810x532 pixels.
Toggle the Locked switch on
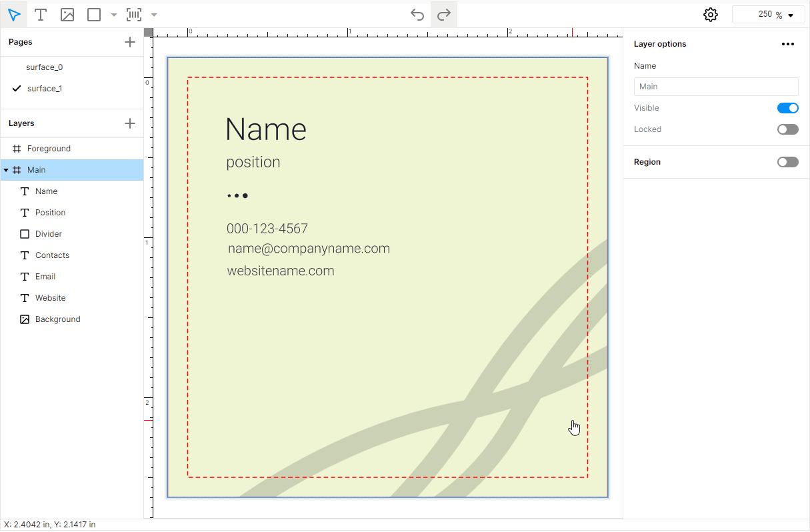click(788, 129)
